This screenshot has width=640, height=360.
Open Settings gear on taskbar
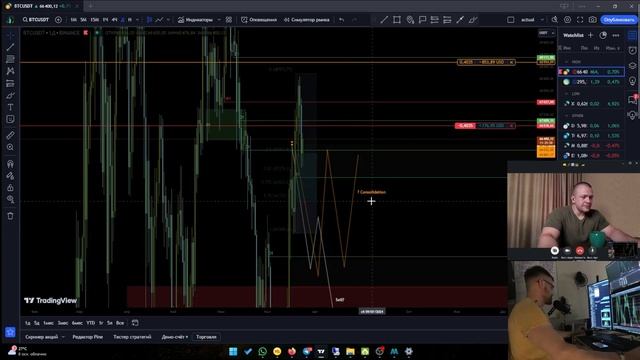coord(409,351)
